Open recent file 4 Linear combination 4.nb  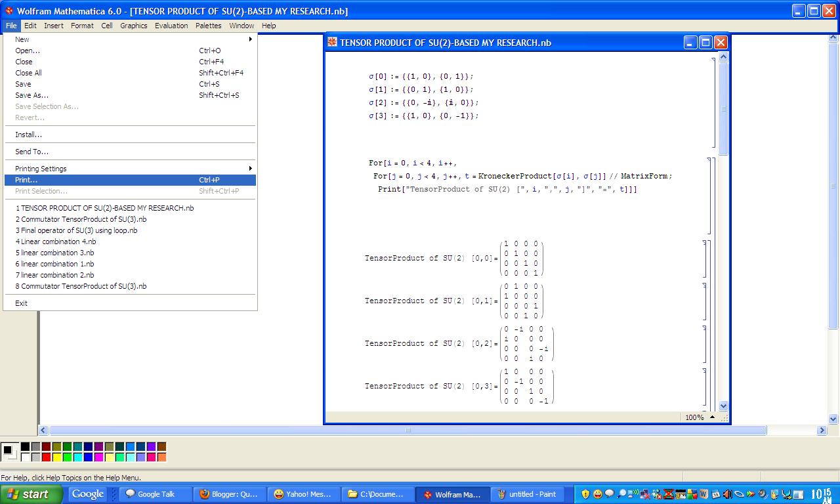130,241
